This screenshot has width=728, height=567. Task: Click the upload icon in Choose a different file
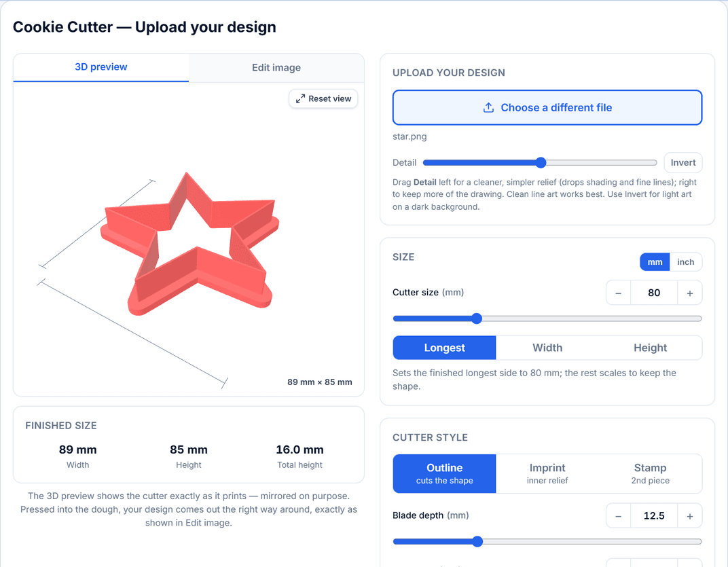488,108
